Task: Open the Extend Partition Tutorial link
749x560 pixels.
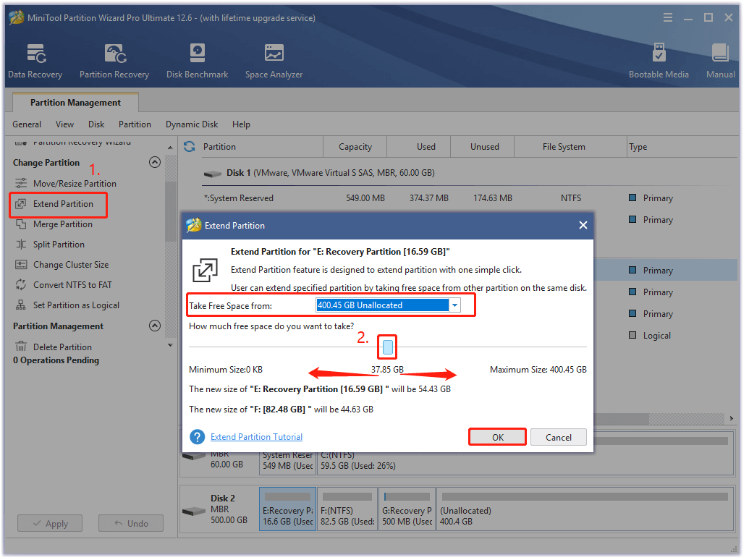Action: [256, 437]
